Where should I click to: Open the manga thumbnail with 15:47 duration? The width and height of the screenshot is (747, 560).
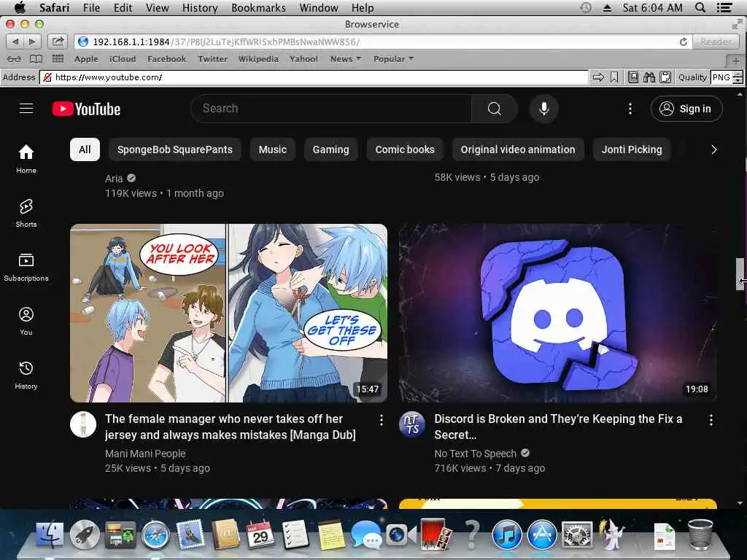(228, 314)
